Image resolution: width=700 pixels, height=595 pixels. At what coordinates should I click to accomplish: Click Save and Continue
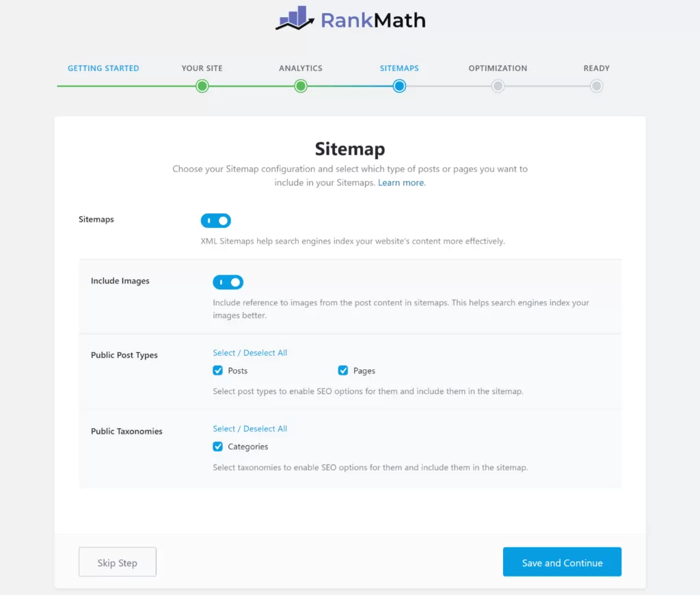pos(562,562)
